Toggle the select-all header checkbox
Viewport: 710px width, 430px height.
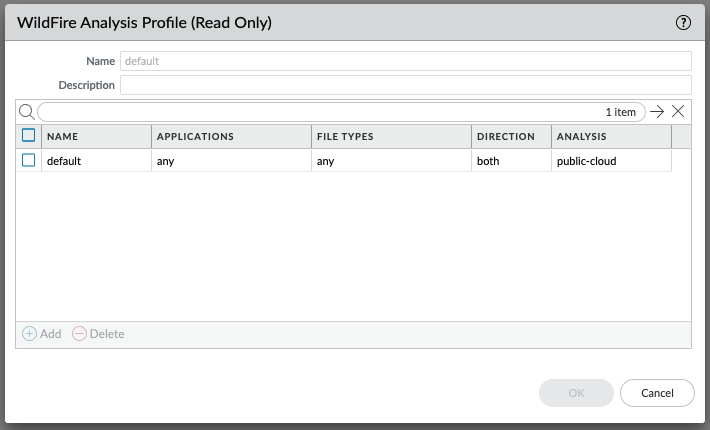coord(29,136)
